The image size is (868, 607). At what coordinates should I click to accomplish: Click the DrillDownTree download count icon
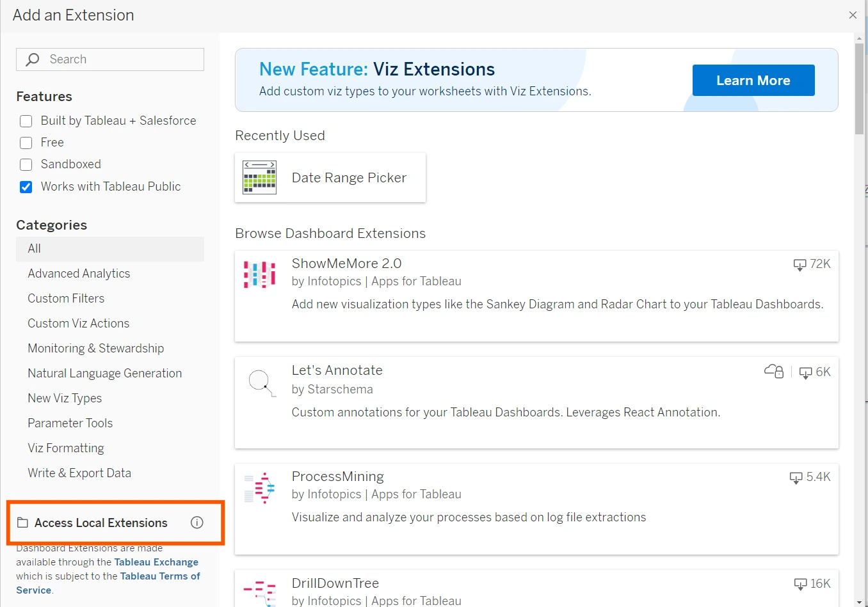pyautogui.click(x=800, y=584)
